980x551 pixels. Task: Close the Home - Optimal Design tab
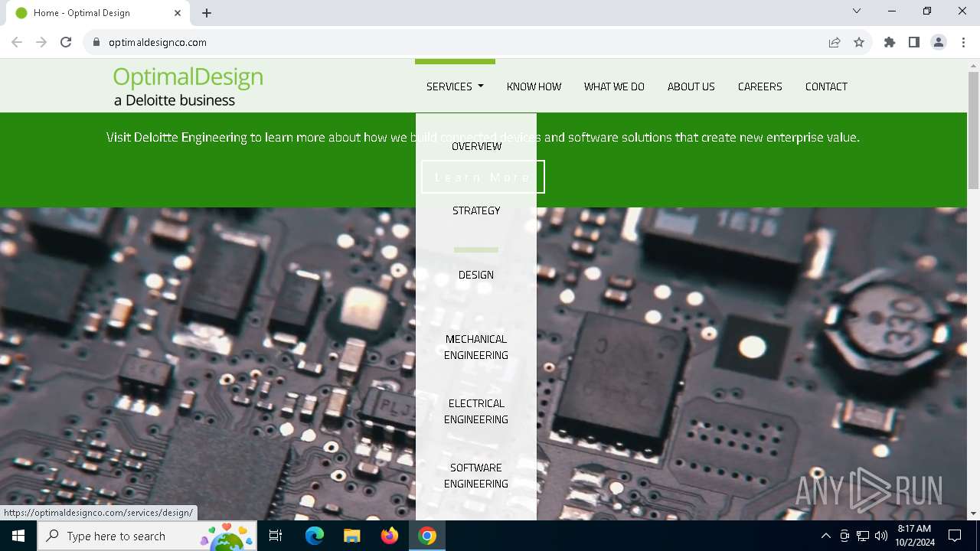[x=178, y=13]
